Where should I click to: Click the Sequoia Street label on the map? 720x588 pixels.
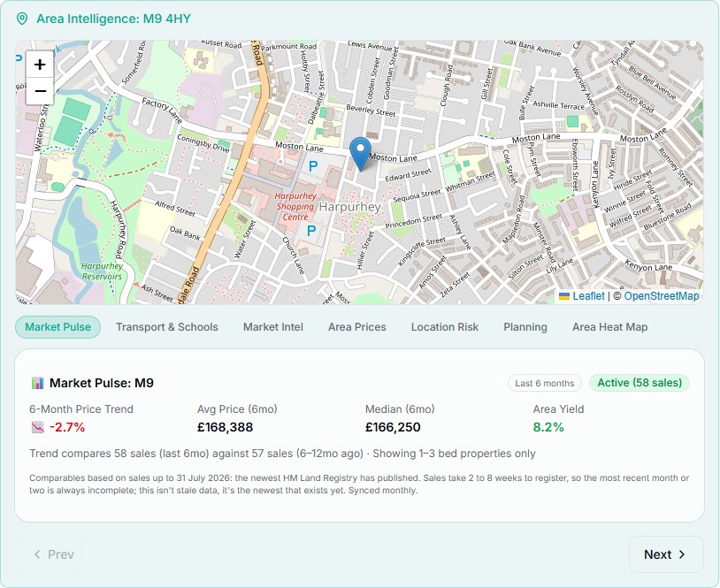(416, 195)
